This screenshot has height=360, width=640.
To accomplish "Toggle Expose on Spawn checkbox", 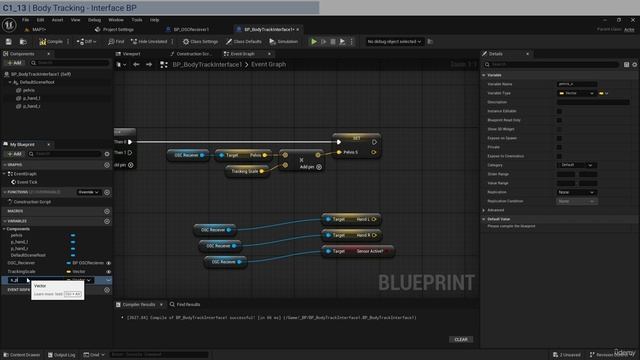I will (559, 138).
